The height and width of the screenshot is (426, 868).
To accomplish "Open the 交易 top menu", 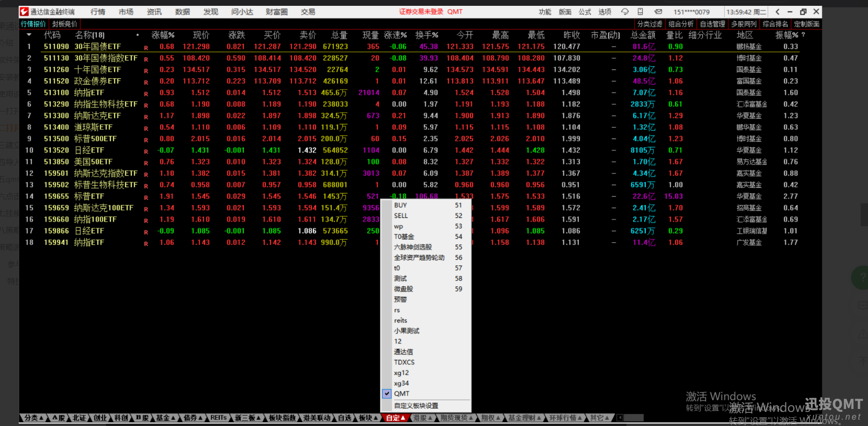I will tap(308, 12).
